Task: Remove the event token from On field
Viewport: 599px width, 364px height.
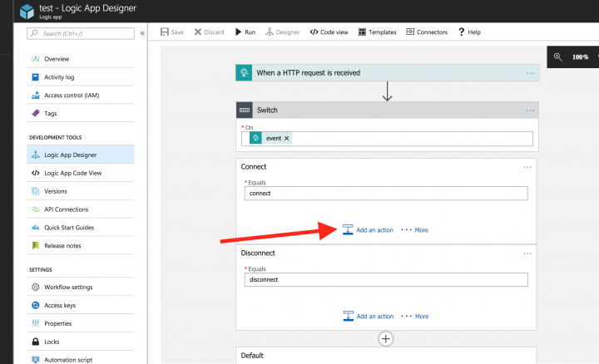Action: 287,138
